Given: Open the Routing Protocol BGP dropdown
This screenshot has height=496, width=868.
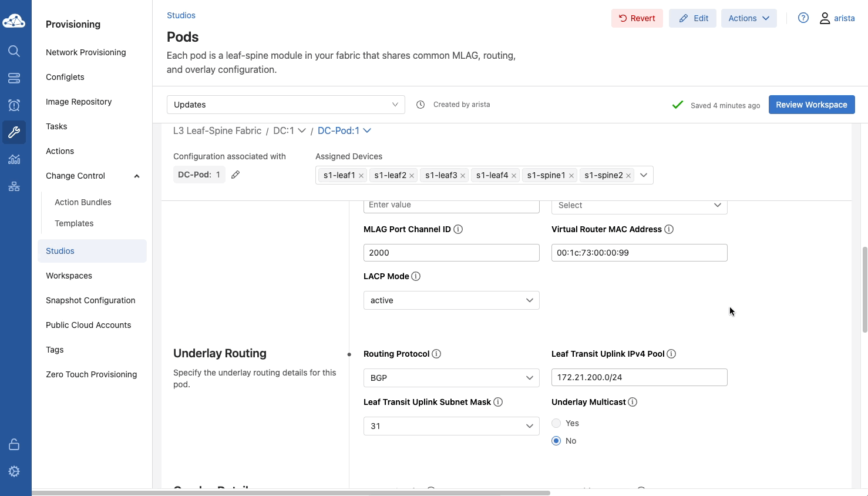Looking at the screenshot, I should (451, 378).
